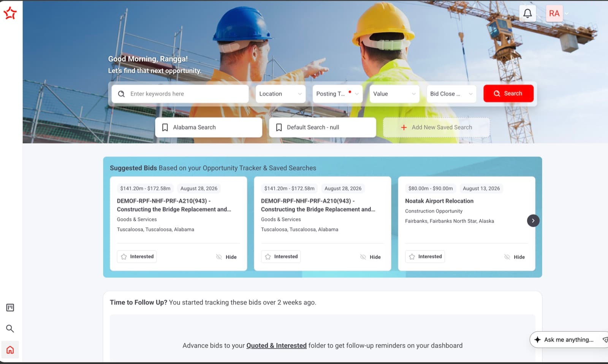Open the search icon in sidebar
Image resolution: width=608 pixels, height=364 pixels.
(10, 329)
